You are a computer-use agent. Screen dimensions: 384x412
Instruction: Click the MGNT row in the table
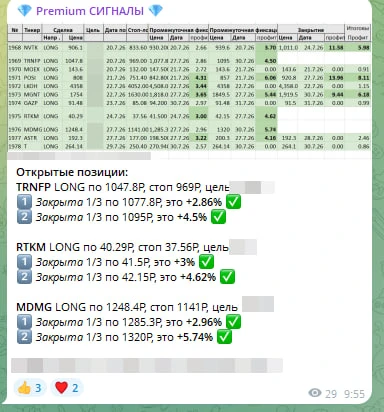click(x=189, y=95)
